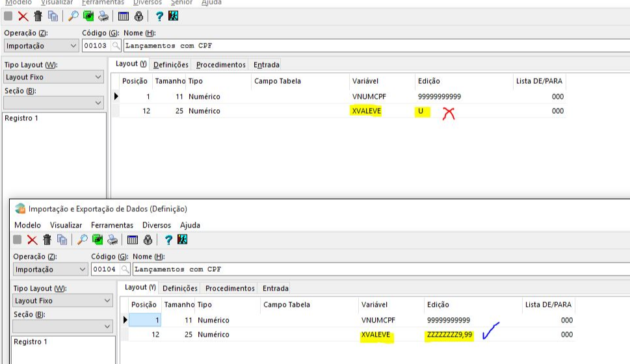The width and height of the screenshot is (630, 364).
Task: Click the padlock icon in the lower window toolbar
Action: click(x=148, y=240)
